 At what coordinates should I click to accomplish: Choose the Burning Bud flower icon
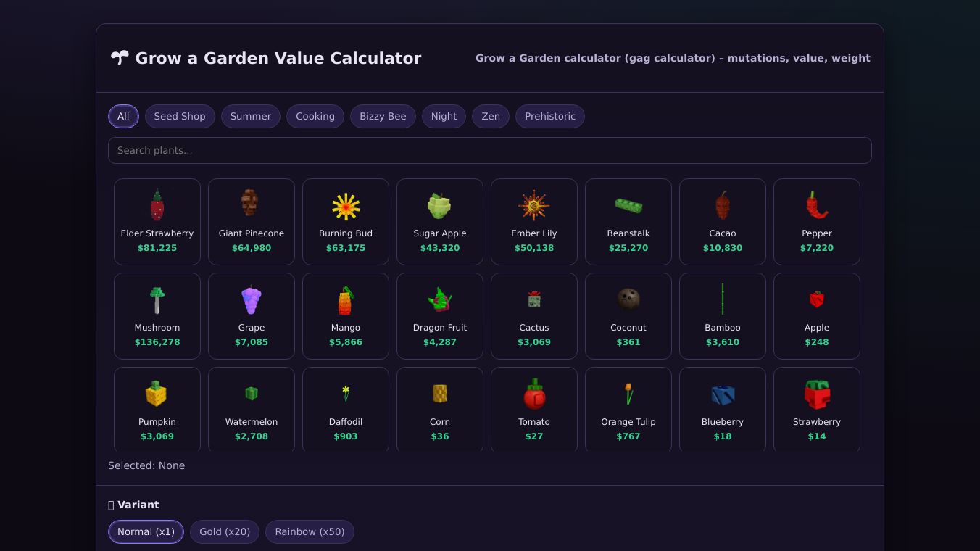tap(346, 207)
